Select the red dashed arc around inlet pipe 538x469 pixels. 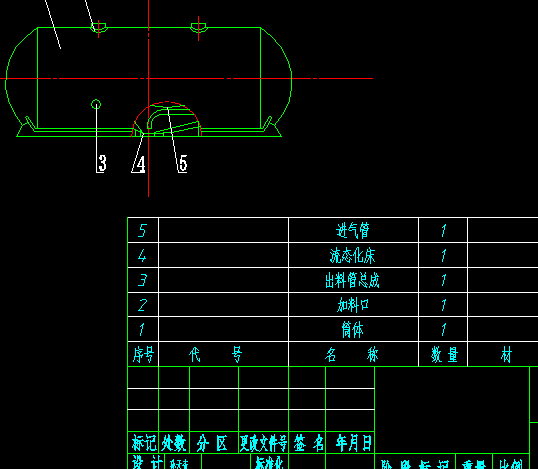click(x=167, y=119)
